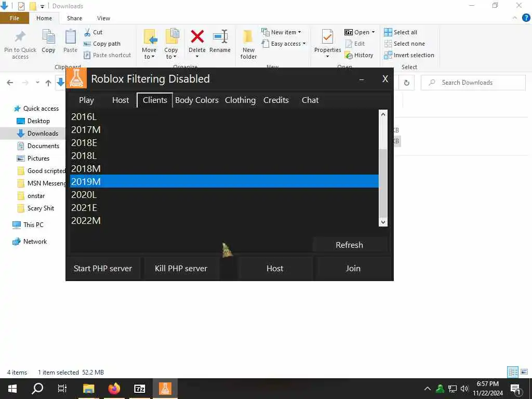Image resolution: width=532 pixels, height=399 pixels.
Task: Switch to Large icons view in status bar
Action: click(x=524, y=372)
